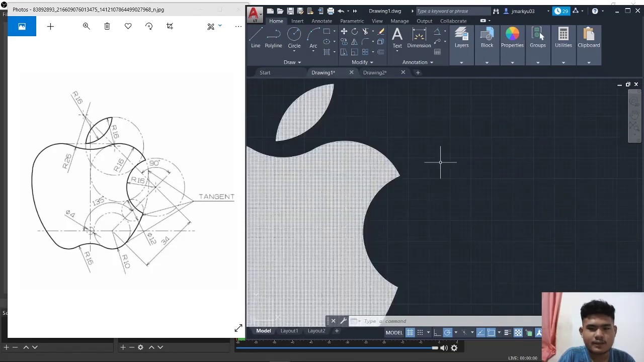The height and width of the screenshot is (362, 644).
Task: Open the Layers panel button
Action: 461,38
